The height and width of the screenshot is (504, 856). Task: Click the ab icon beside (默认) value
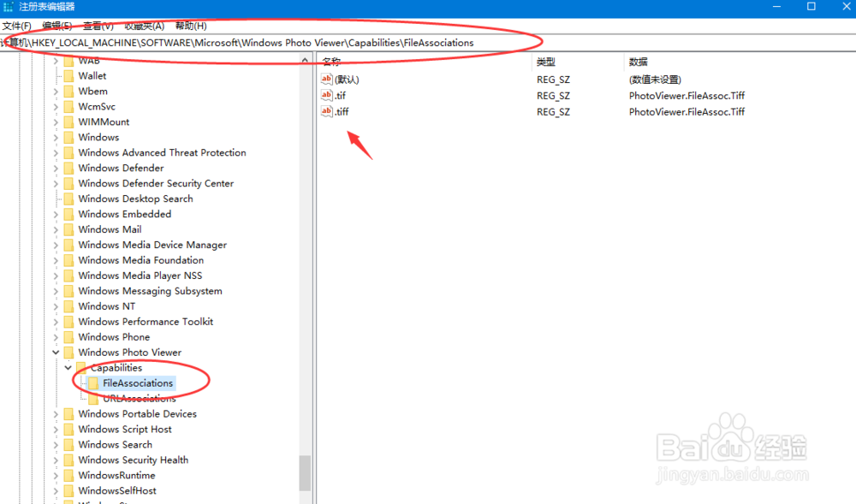click(326, 79)
